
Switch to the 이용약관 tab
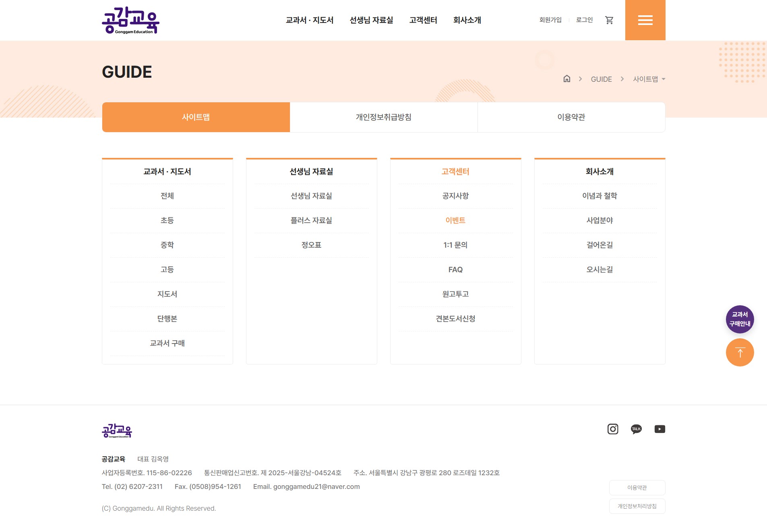point(571,117)
